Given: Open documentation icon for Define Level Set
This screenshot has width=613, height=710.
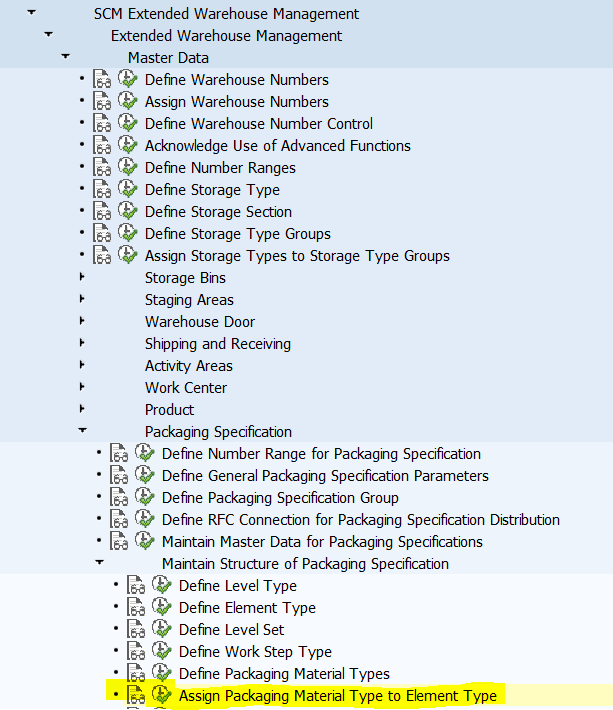Looking at the screenshot, I should pos(136,629).
